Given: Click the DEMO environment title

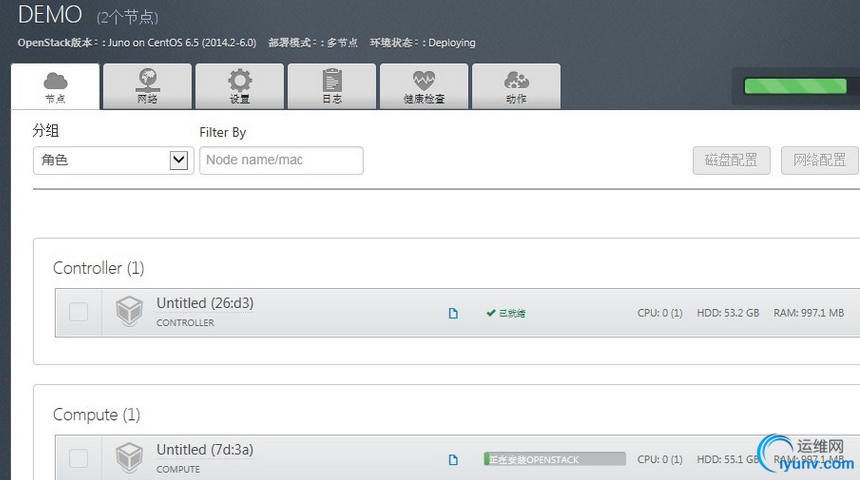Looking at the screenshot, I should pyautogui.click(x=50, y=14).
